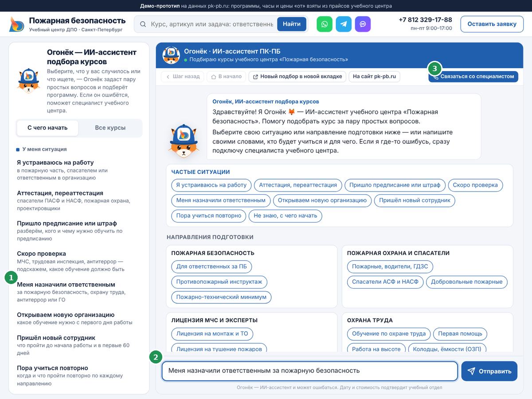Viewport: 532px width, 399px height.
Task: Go back with Шаг назад button
Action: (183, 76)
